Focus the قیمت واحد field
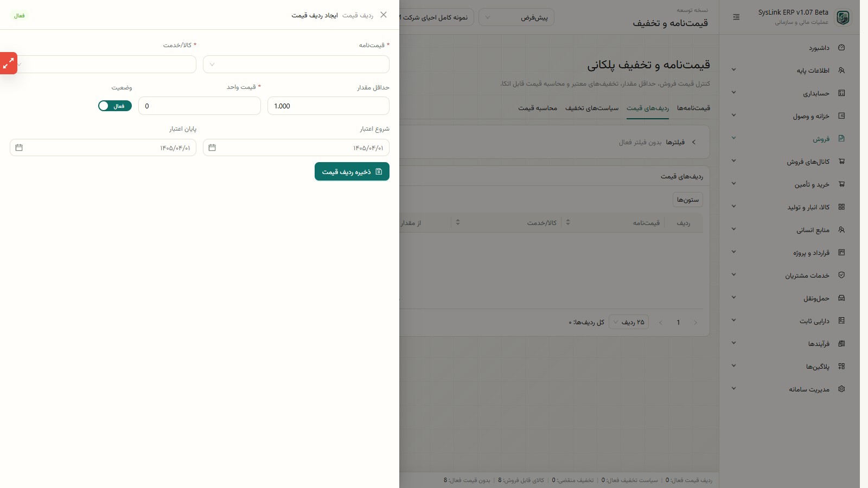 [x=200, y=106]
